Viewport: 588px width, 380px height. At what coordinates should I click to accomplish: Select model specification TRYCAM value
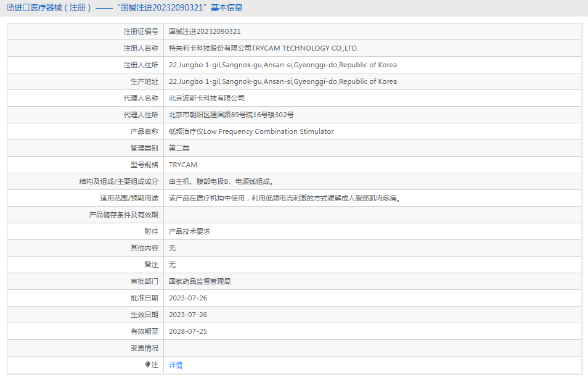point(183,165)
